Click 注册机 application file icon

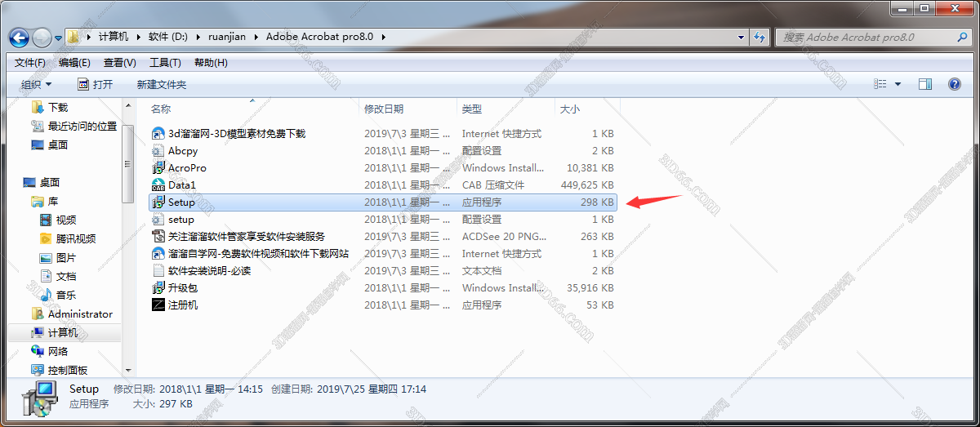point(158,305)
